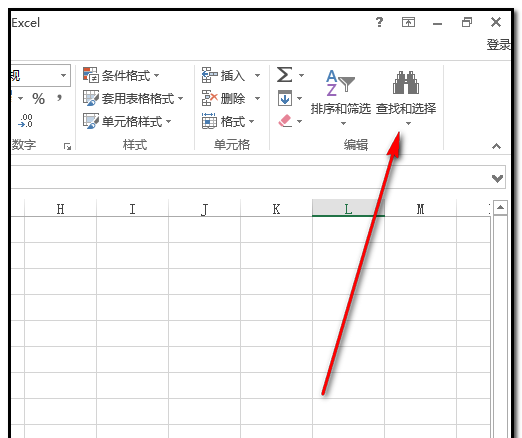Expand the Fill dropdown arrow
This screenshot has height=438, width=522.
[x=299, y=98]
